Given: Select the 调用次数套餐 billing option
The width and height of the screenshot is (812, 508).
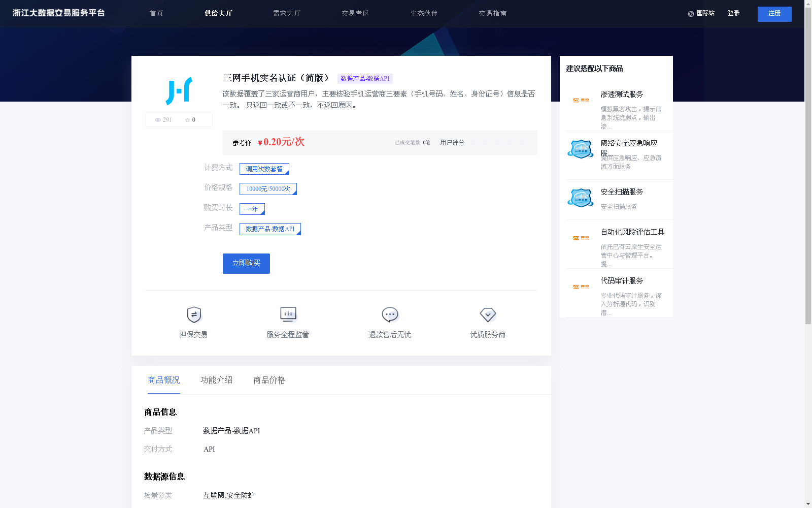Looking at the screenshot, I should pos(264,169).
